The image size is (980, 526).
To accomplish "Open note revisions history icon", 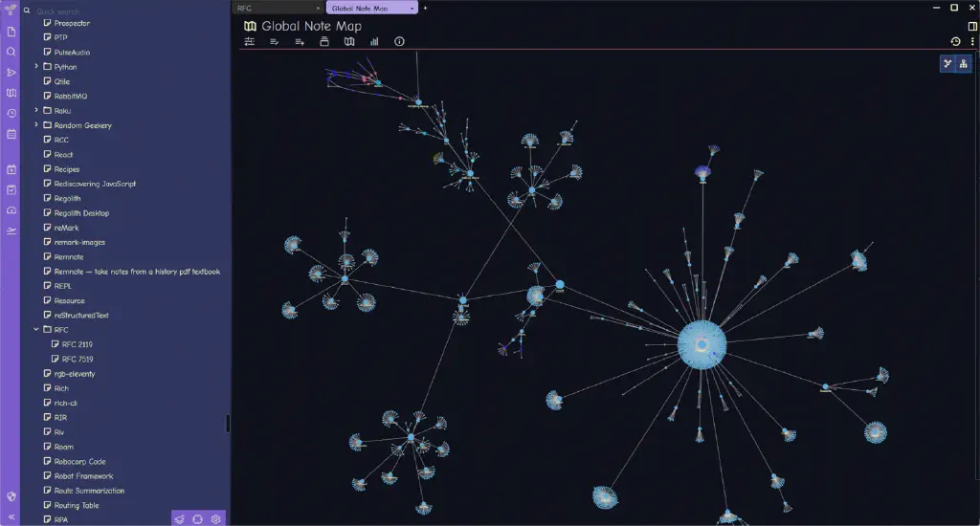I will [x=956, y=42].
